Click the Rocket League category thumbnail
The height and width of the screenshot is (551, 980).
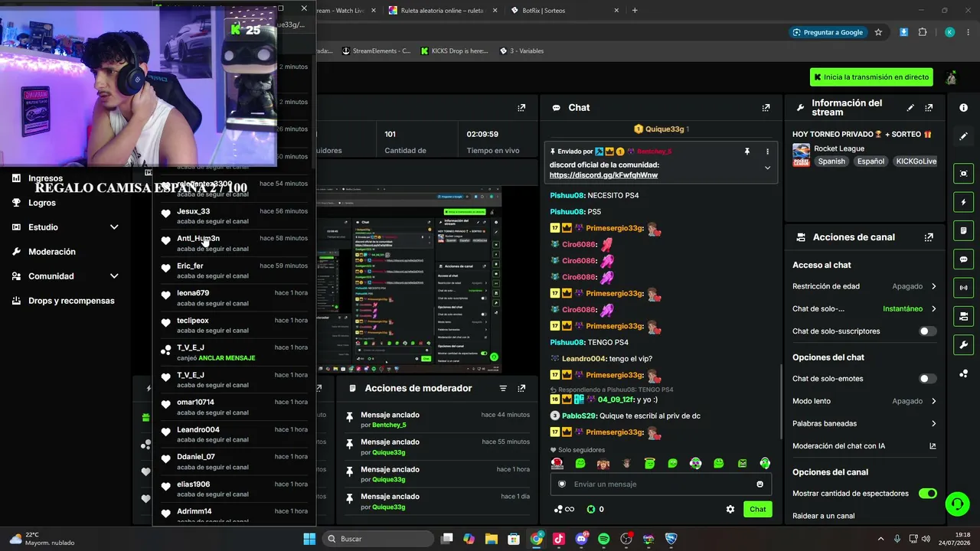coord(801,155)
